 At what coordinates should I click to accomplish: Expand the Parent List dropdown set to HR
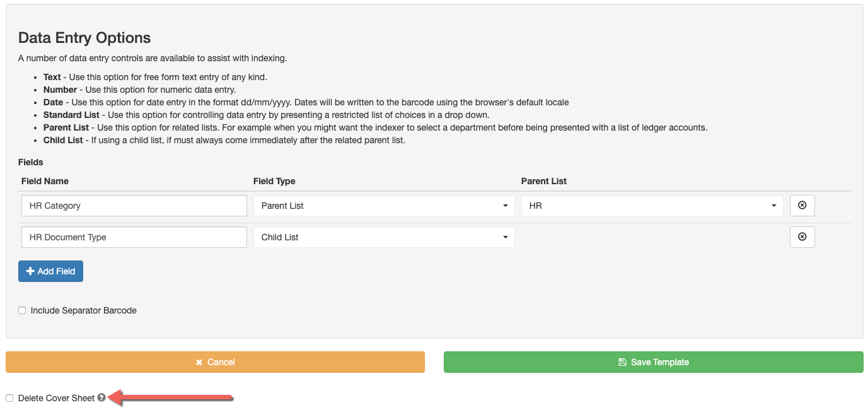pyautogui.click(x=652, y=206)
